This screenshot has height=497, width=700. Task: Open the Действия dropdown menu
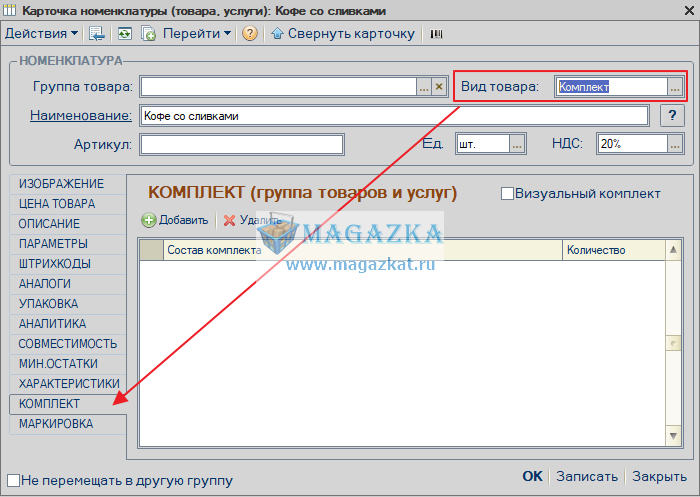point(41,33)
